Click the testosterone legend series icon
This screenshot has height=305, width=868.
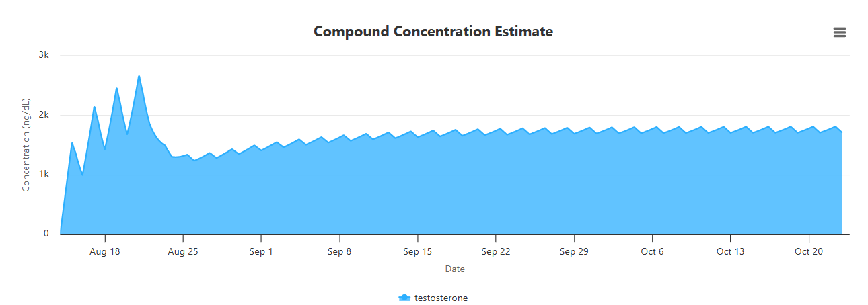(404, 298)
